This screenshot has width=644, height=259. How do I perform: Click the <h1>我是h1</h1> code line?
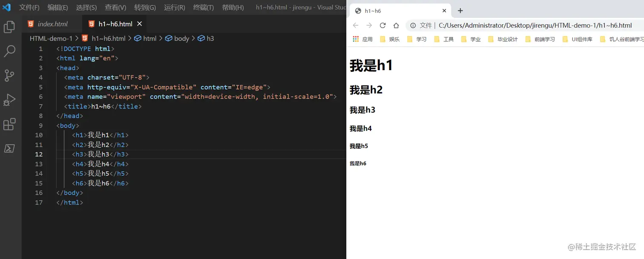click(x=100, y=135)
